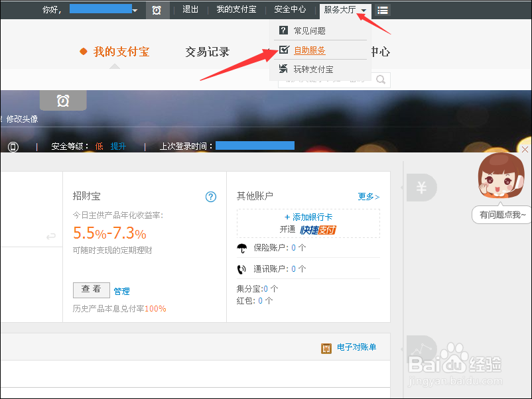Click the icon beside 玩转支付宝
532x399 pixels.
283,69
